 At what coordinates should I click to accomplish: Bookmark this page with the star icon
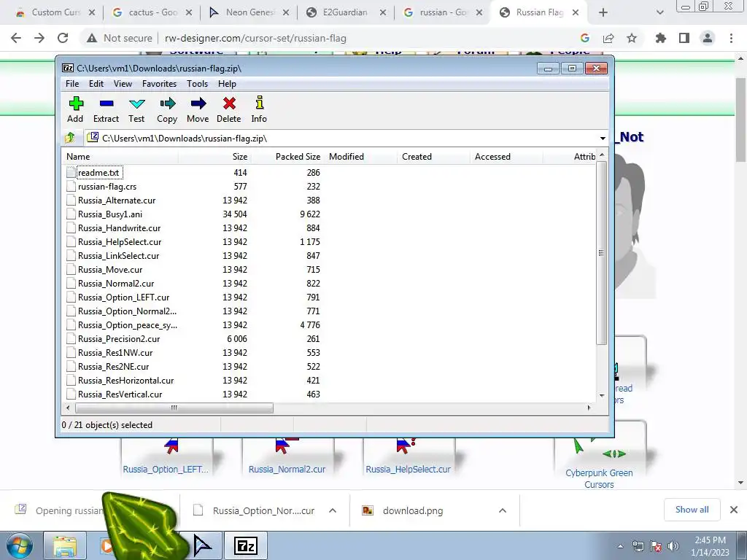pyautogui.click(x=632, y=38)
